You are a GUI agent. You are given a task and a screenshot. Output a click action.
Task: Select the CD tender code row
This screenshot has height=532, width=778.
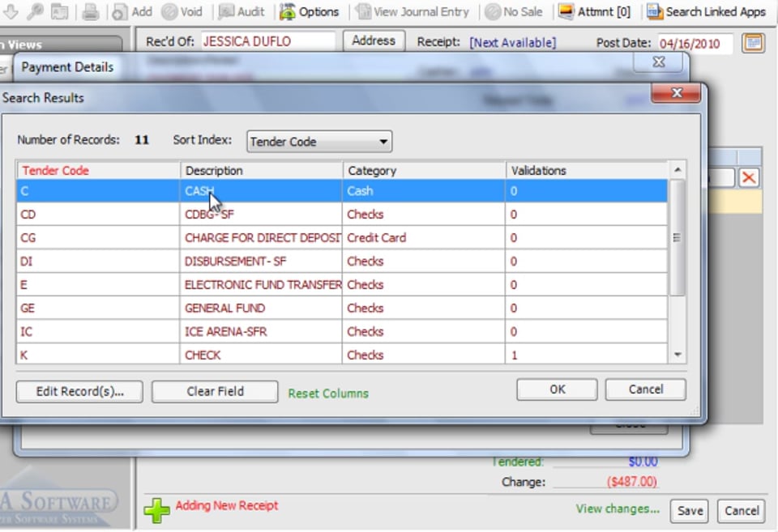(x=342, y=215)
